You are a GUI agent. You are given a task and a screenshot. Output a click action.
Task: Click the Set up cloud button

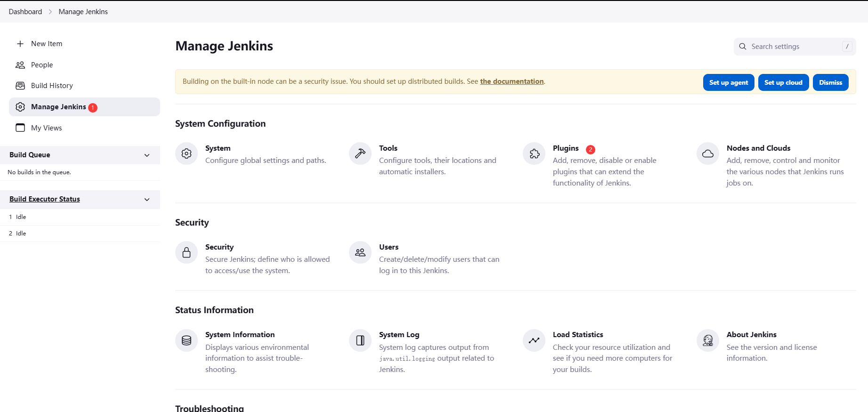click(783, 82)
